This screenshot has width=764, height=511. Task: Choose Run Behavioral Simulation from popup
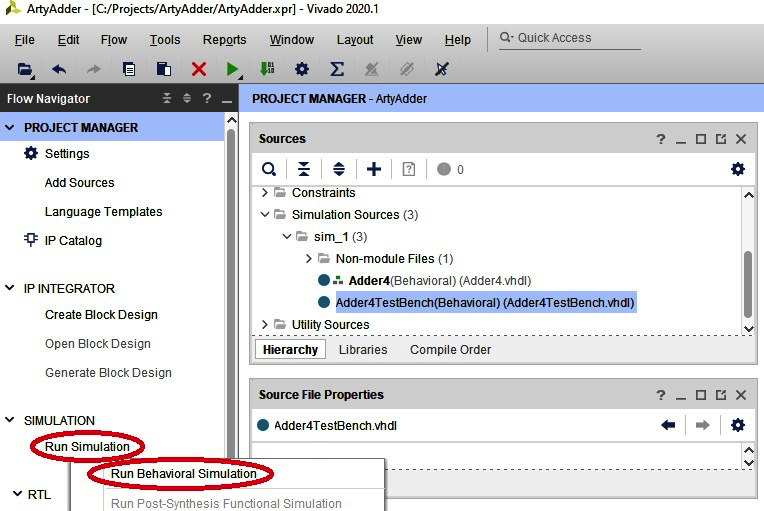pyautogui.click(x=183, y=474)
